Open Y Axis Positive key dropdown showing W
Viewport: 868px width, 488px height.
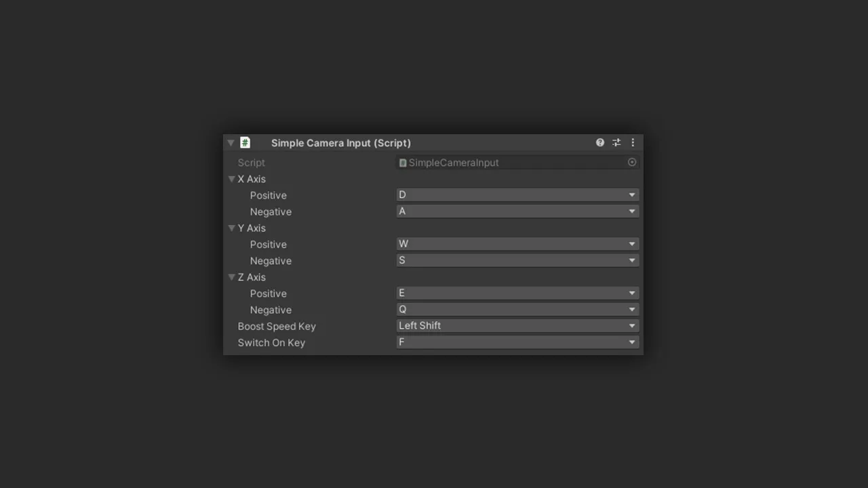tap(517, 244)
